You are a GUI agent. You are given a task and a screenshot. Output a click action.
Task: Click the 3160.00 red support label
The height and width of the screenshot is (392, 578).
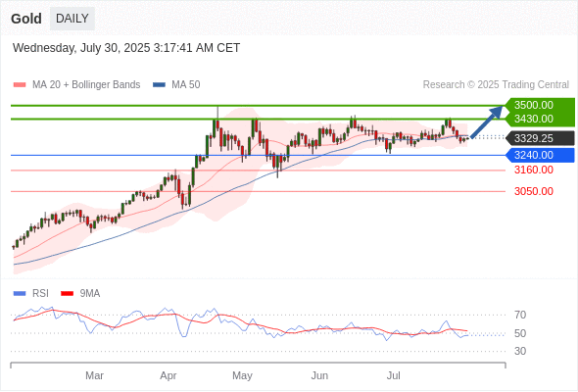pyautogui.click(x=533, y=170)
